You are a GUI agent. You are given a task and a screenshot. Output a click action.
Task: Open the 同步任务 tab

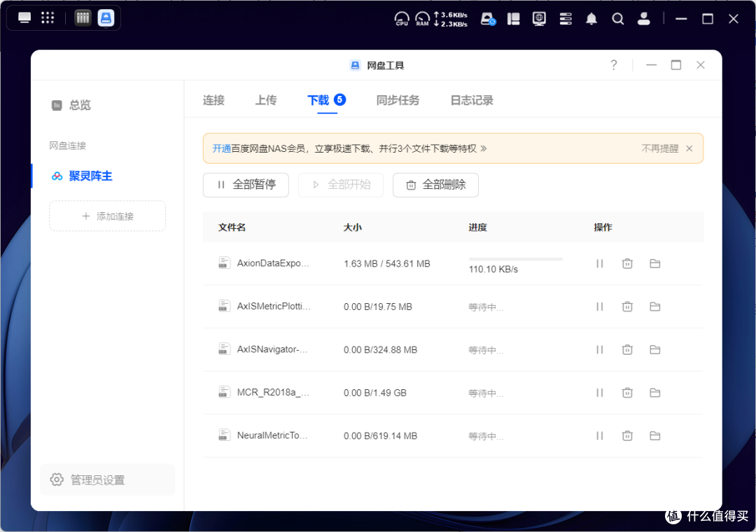398,100
